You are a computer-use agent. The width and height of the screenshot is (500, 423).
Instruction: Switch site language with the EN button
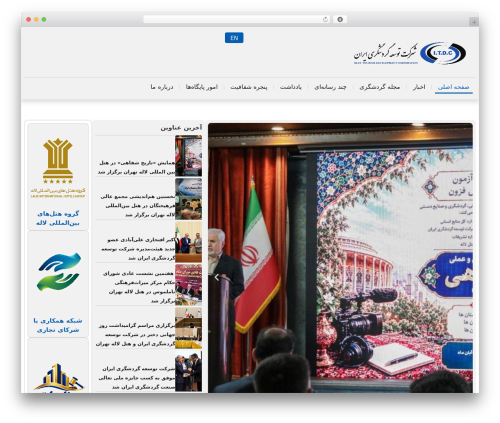pyautogui.click(x=234, y=38)
